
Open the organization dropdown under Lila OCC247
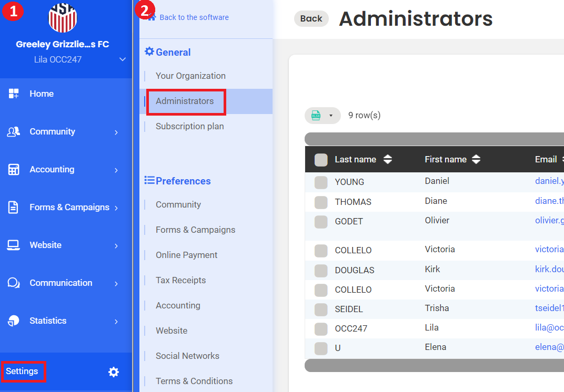pyautogui.click(x=123, y=59)
